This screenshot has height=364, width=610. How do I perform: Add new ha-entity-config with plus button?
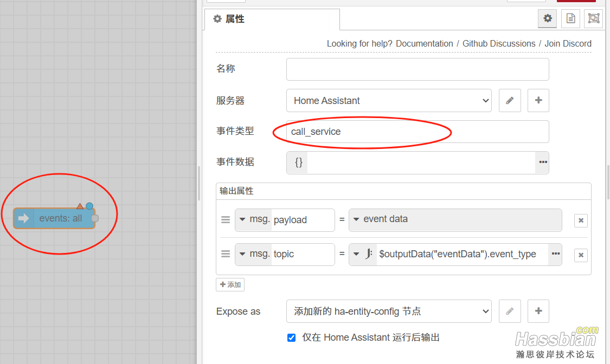[538, 311]
